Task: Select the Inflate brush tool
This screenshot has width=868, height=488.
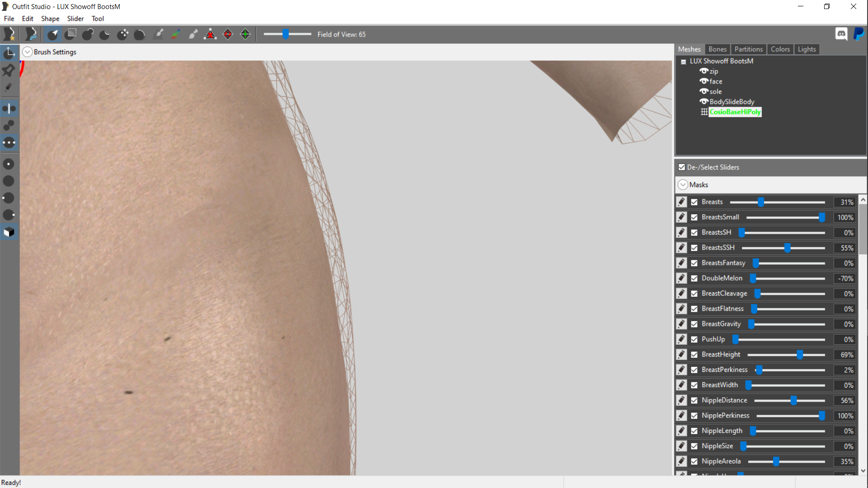Action: tap(88, 34)
